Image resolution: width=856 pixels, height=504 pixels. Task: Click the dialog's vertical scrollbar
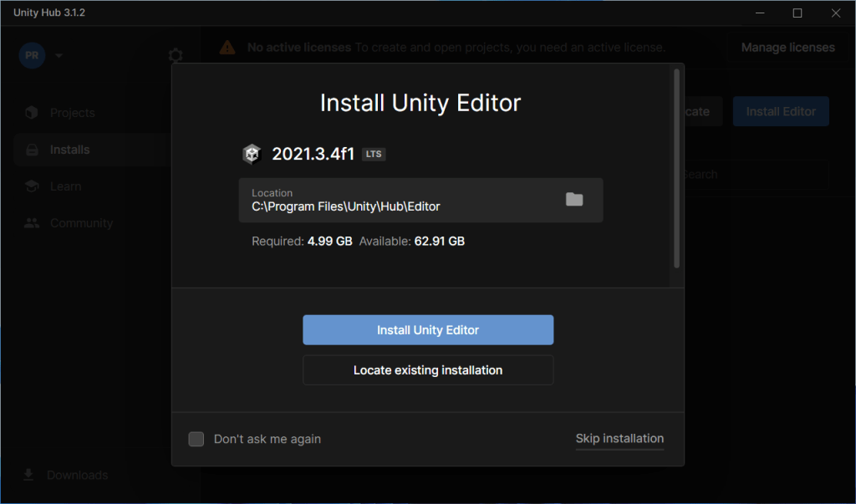[676, 167]
